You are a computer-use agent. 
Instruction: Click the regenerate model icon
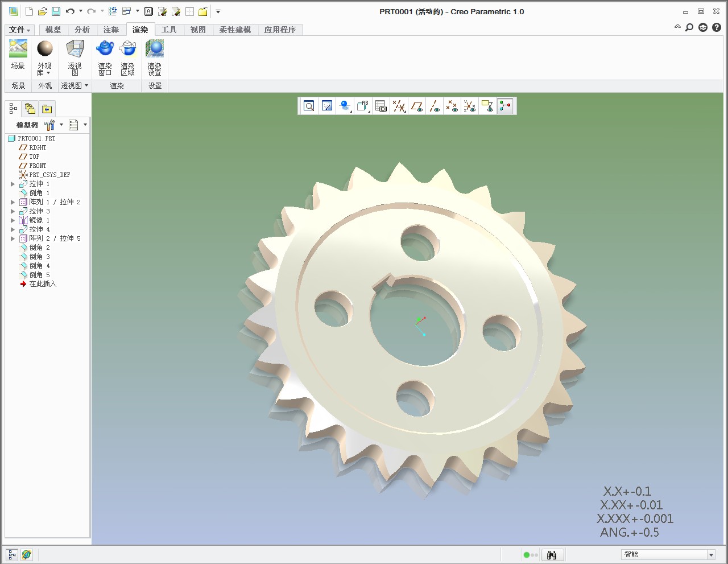(x=113, y=11)
